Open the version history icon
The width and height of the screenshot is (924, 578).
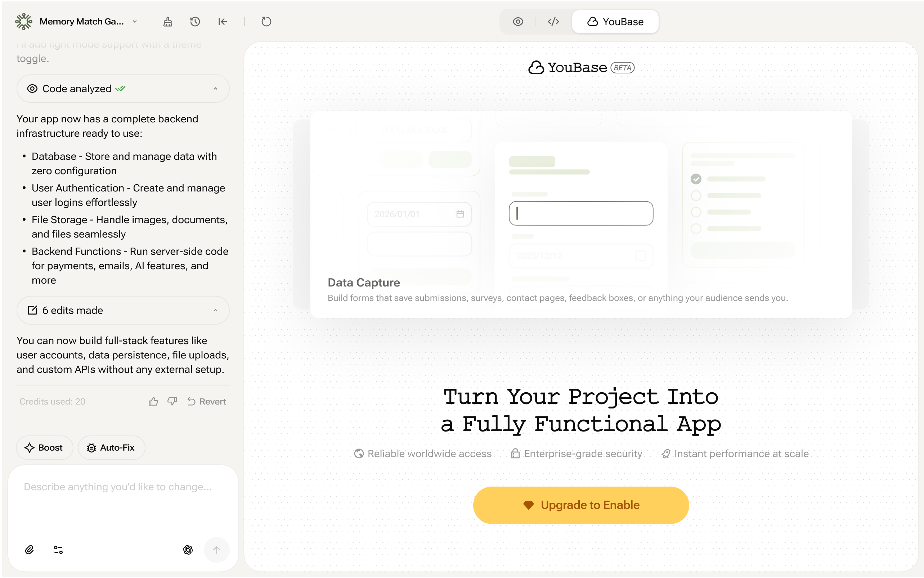[x=195, y=22]
